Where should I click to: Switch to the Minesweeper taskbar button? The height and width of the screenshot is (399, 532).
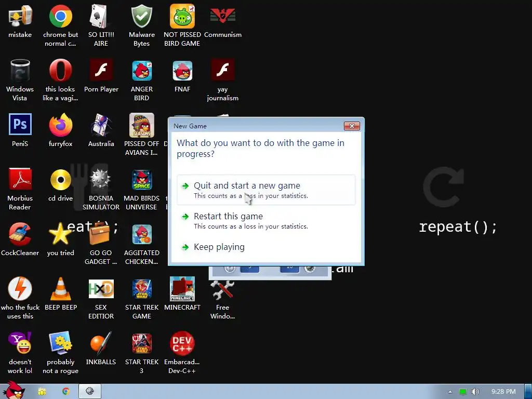click(89, 392)
